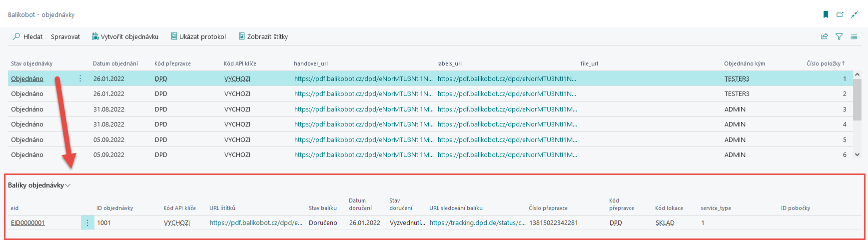Open page in new window icon
The width and height of the screenshot is (868, 240).
pyautogui.click(x=840, y=14)
